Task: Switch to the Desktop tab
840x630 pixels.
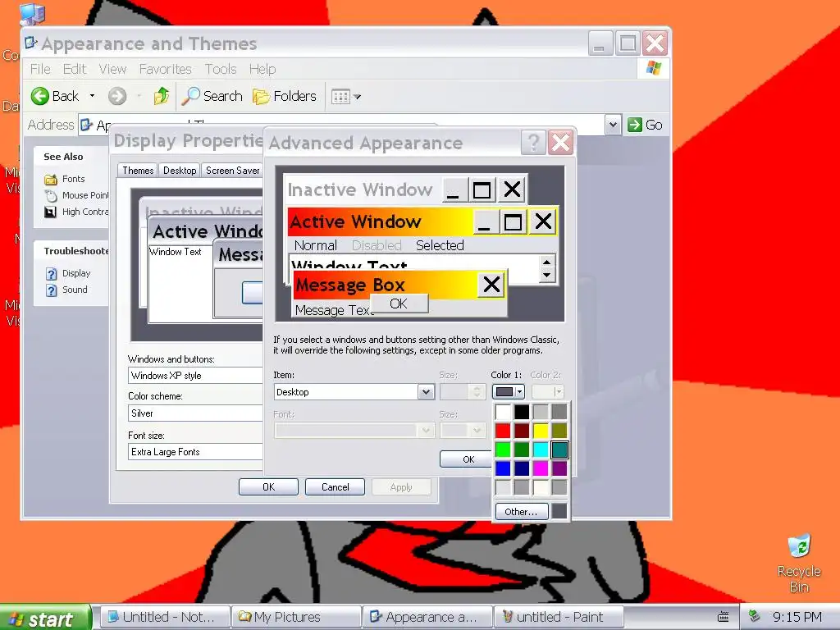Action: pyautogui.click(x=180, y=171)
